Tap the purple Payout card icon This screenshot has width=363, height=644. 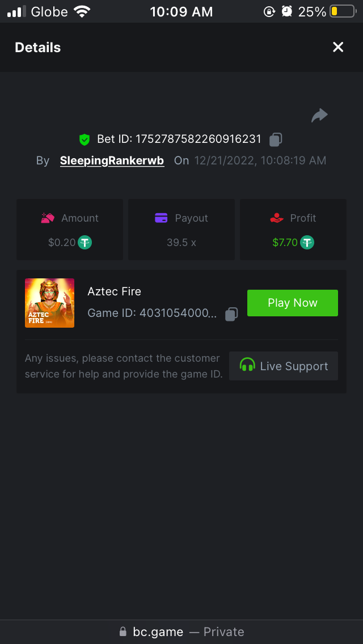[x=161, y=218]
